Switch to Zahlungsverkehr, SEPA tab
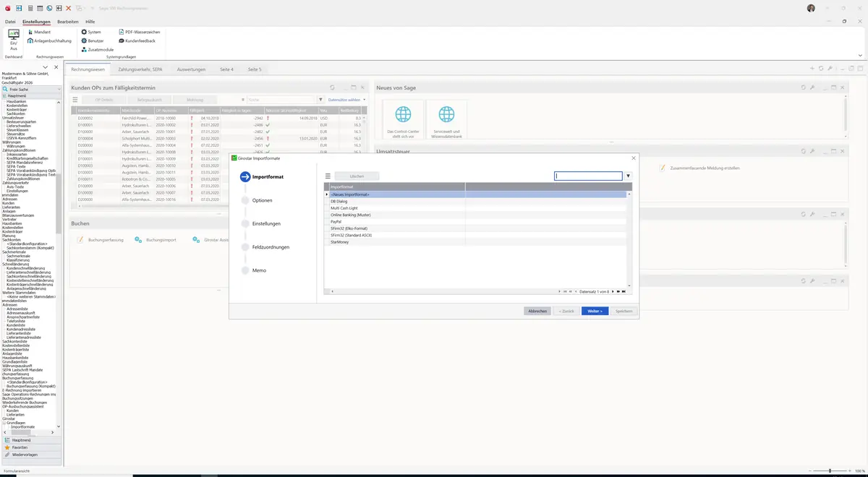This screenshot has height=477, width=868. [x=140, y=69]
